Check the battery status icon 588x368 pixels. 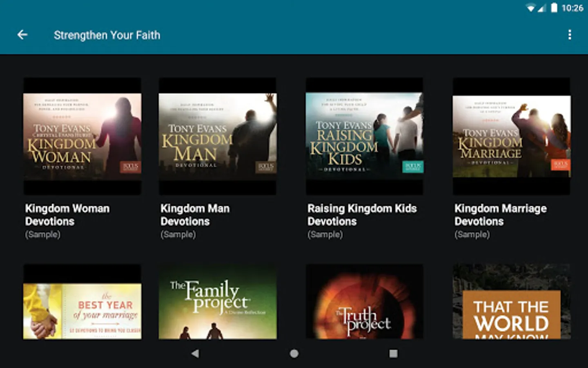pos(554,8)
